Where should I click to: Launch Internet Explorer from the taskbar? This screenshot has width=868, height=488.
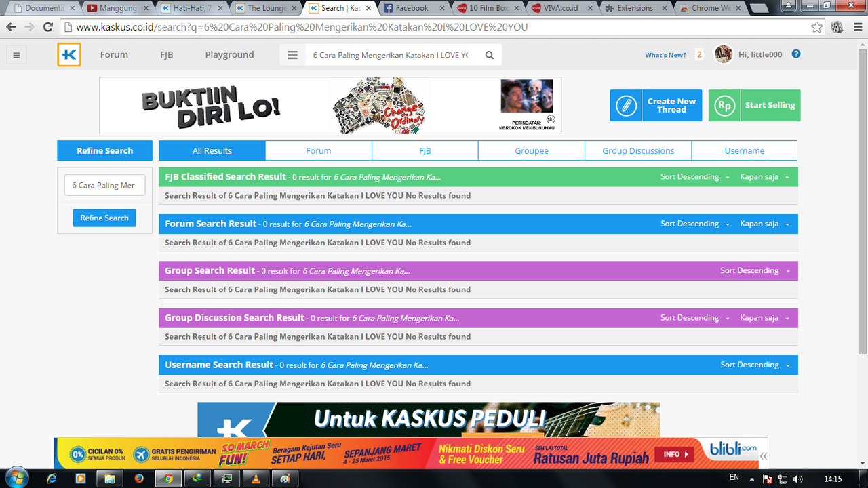pyautogui.click(x=51, y=479)
